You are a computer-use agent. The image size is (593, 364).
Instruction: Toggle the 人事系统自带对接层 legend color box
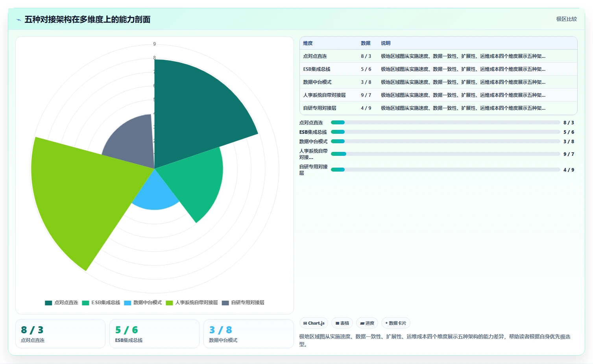169,303
